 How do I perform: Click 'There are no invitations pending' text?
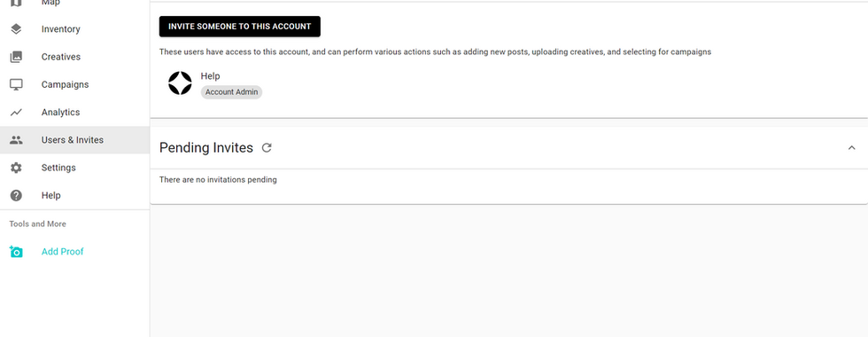[218, 179]
